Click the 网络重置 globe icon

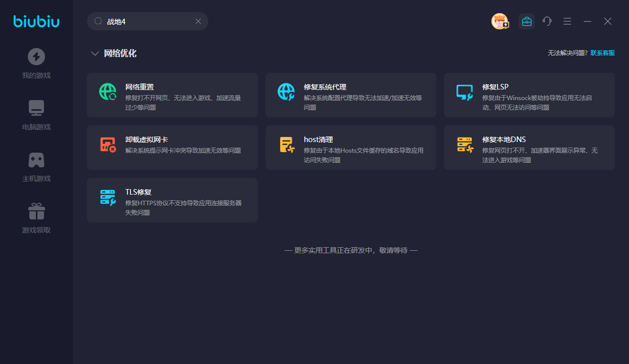point(108,92)
